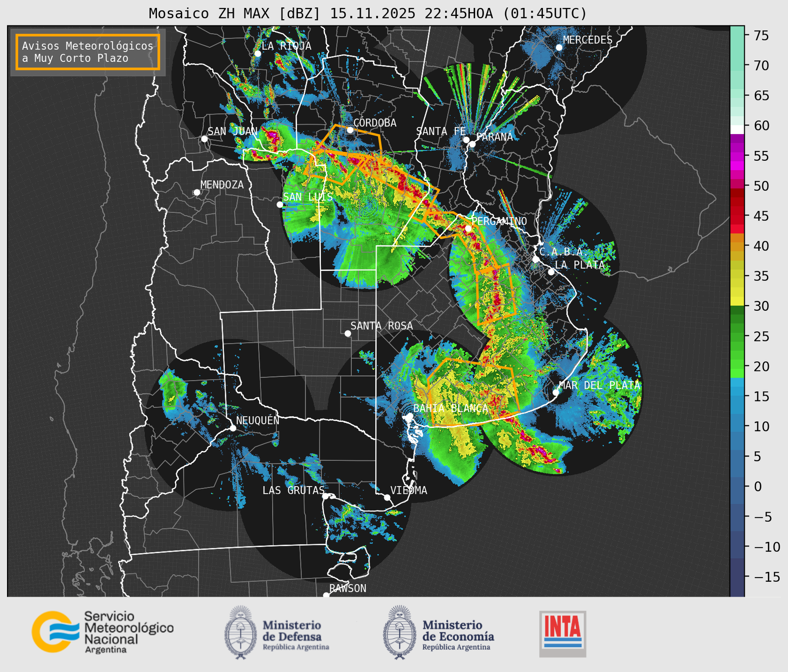Click the La Plata city label
The width and height of the screenshot is (788, 672).
[580, 265]
